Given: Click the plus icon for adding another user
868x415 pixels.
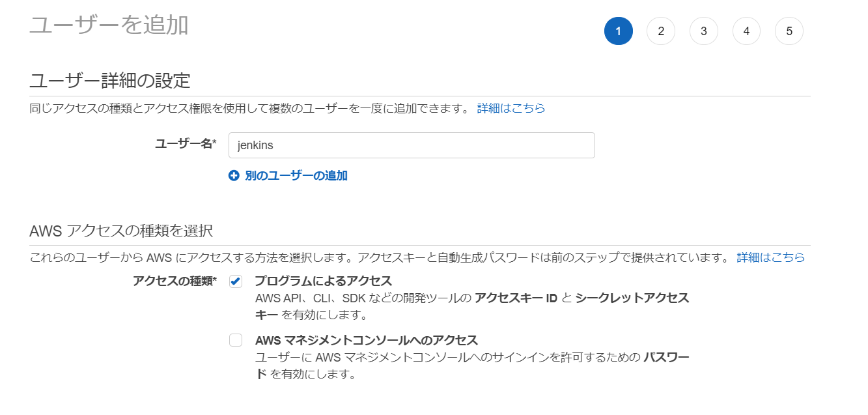Looking at the screenshot, I should (234, 176).
